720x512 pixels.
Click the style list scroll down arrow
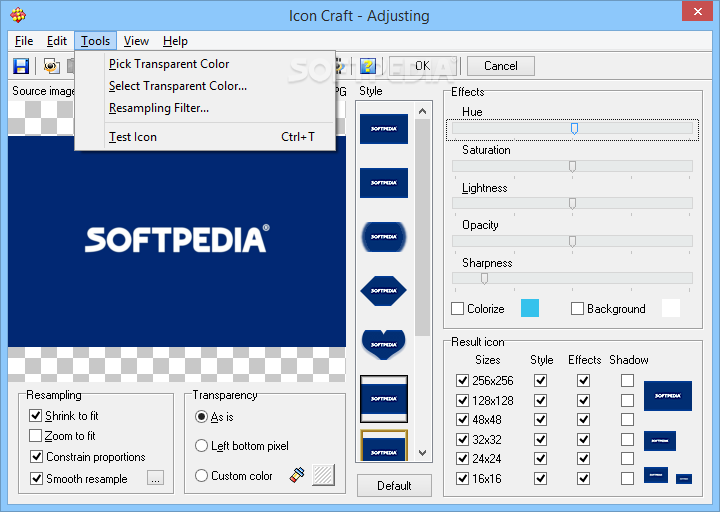[422, 453]
